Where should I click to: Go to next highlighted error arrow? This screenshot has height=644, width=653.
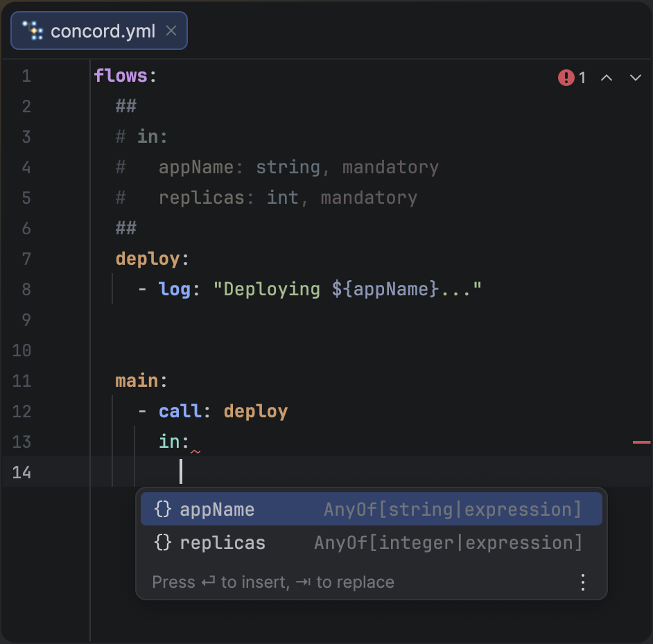click(x=635, y=78)
